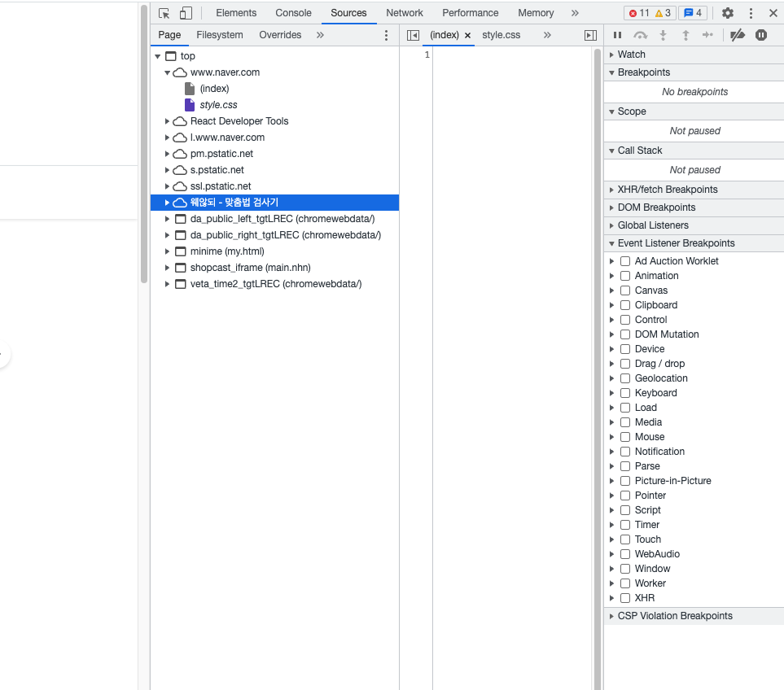Viewport: 784px width, 690px height.
Task: Open the red error count badge
Action: [639, 13]
